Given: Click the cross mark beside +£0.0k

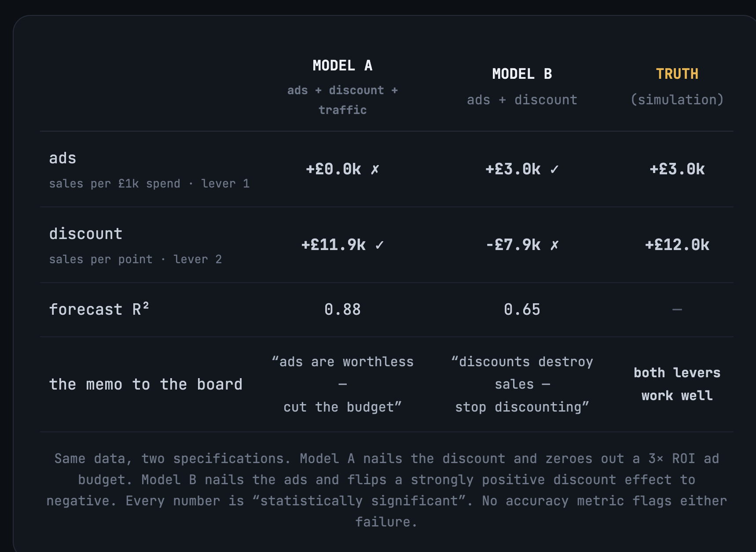Looking at the screenshot, I should (x=375, y=169).
